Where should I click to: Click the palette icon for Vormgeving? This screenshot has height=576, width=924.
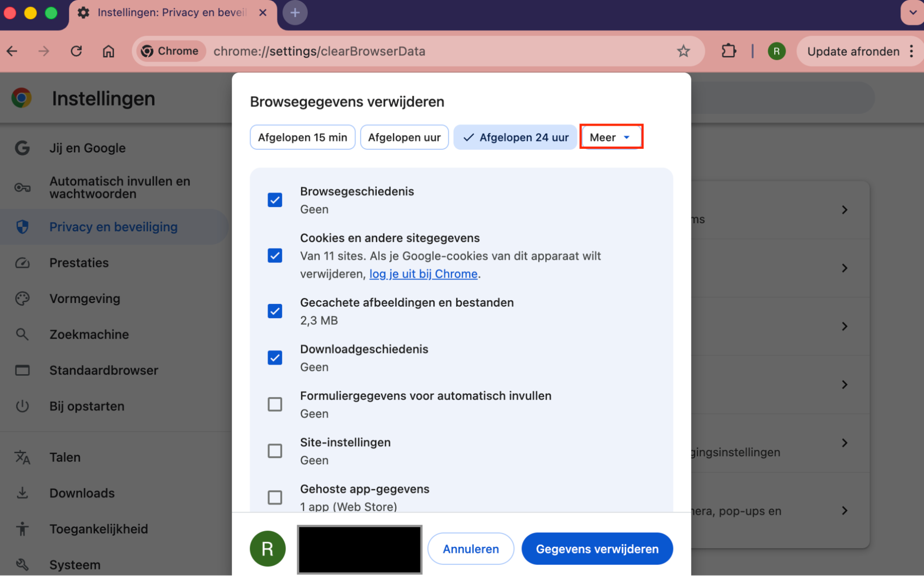[22, 298]
